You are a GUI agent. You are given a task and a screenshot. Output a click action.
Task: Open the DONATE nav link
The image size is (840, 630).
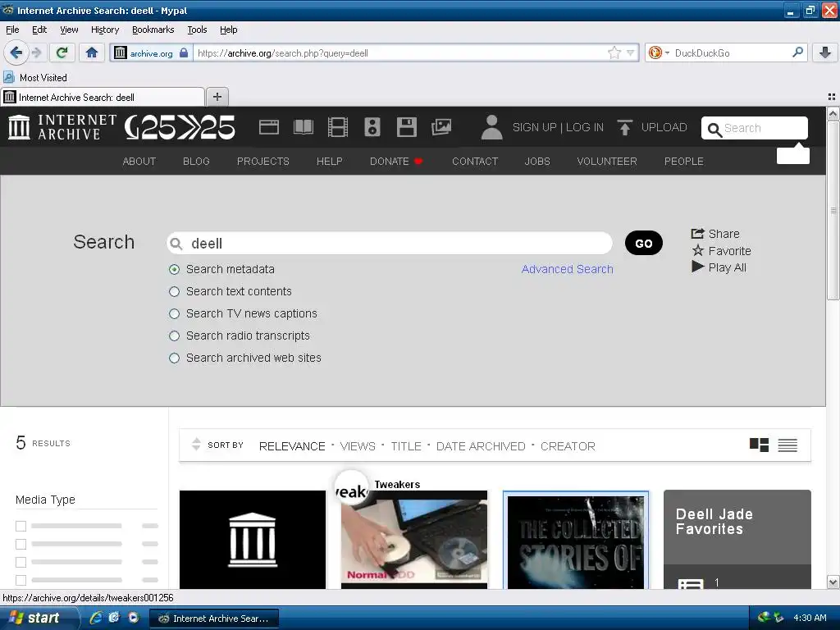(396, 162)
